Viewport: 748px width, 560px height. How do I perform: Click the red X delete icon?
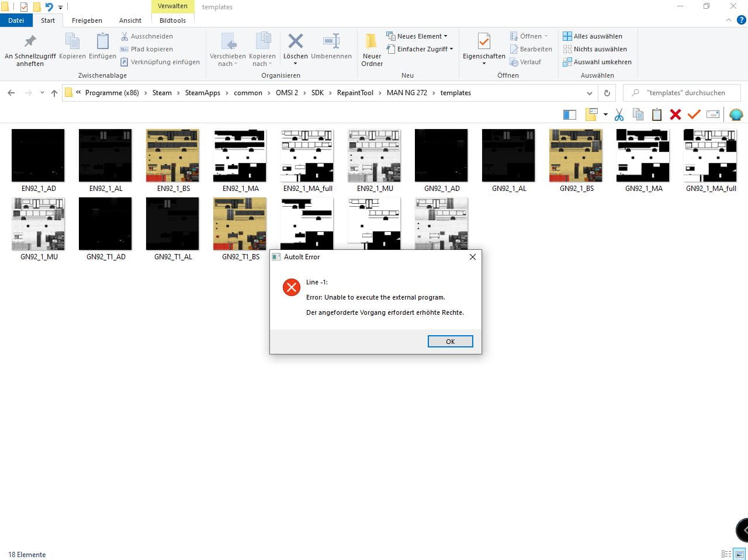(x=675, y=114)
